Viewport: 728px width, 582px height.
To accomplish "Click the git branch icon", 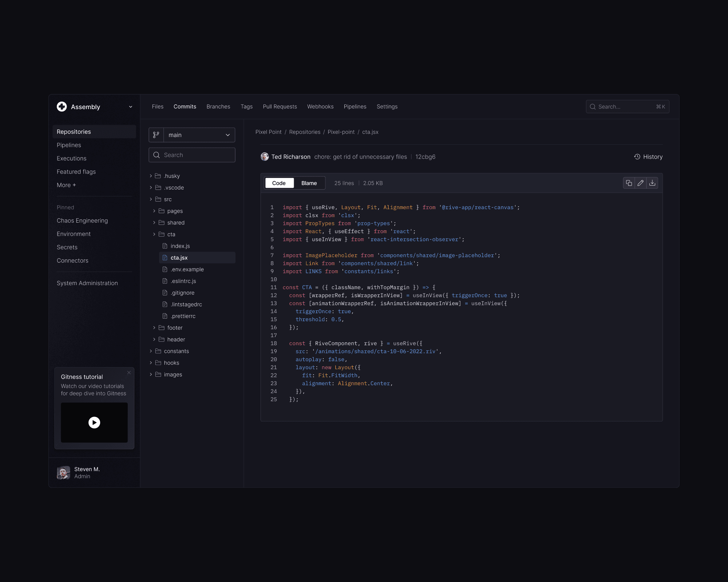I will (156, 135).
